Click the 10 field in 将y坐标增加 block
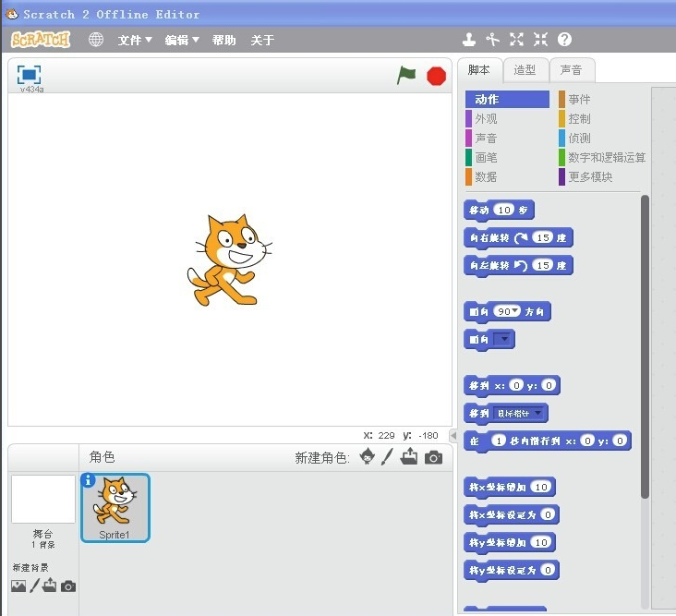676x616 pixels. click(x=541, y=542)
